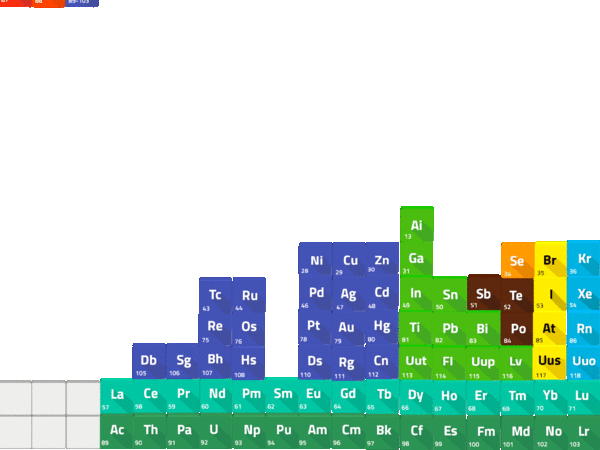Select the Rn radon tile
600x450 pixels.
point(584,329)
